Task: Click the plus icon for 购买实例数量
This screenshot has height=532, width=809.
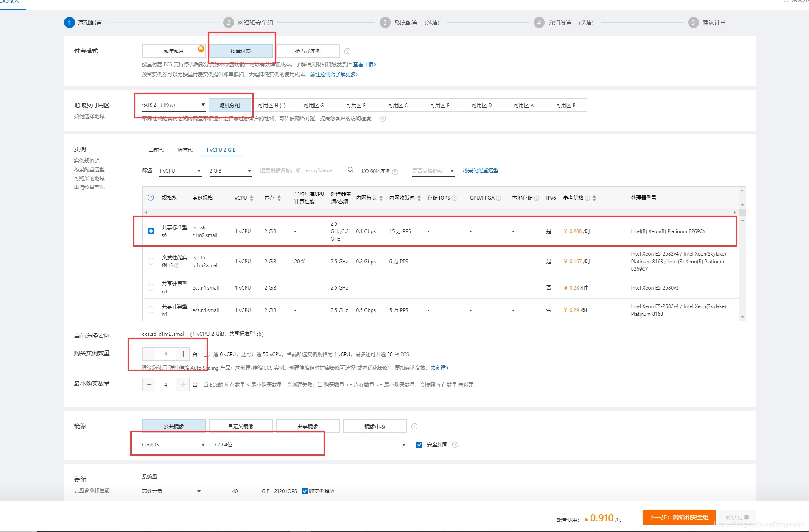Action: tap(183, 354)
